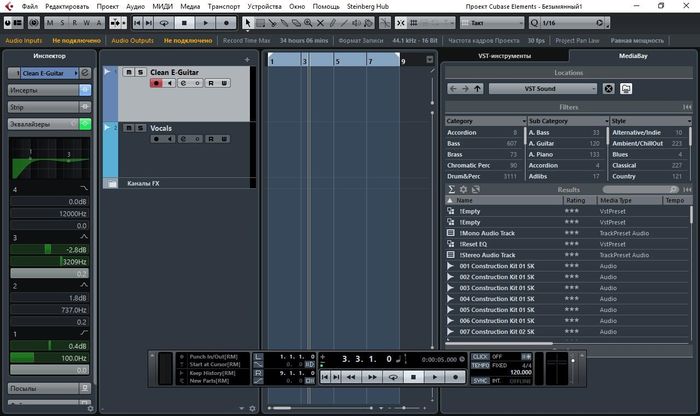Viewport: 700px width, 416px height.
Task: Select the Blues style filter
Action: pyautogui.click(x=647, y=154)
